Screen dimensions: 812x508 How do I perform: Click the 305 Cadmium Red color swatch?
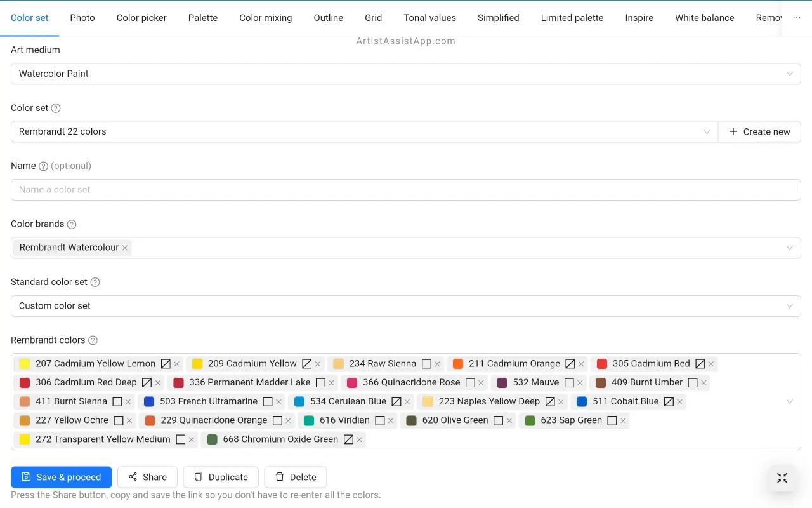[x=602, y=364]
